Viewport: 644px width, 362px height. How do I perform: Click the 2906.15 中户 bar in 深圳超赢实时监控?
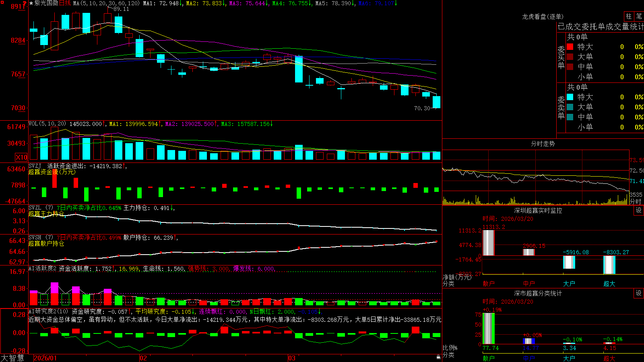point(529,252)
